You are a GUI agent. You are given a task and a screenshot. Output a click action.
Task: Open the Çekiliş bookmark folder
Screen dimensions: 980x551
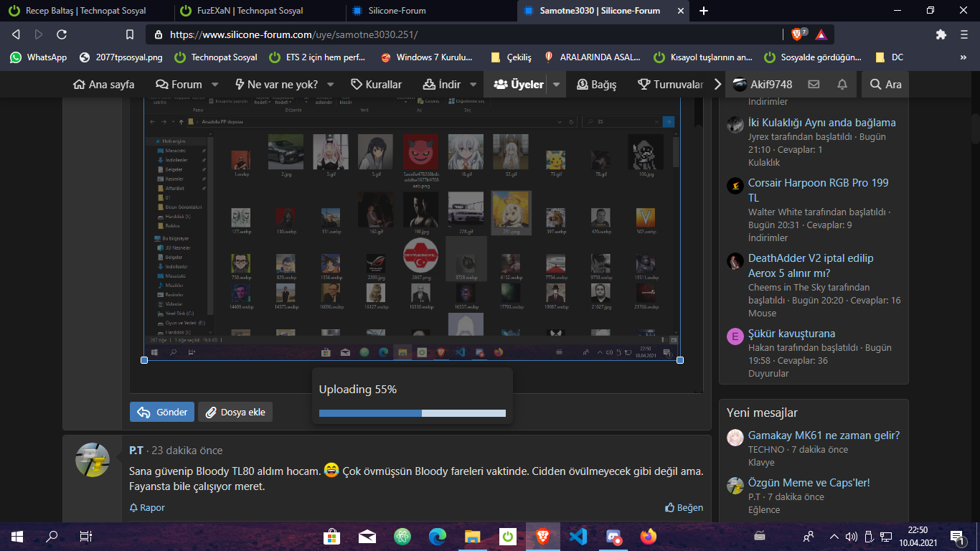[510, 57]
